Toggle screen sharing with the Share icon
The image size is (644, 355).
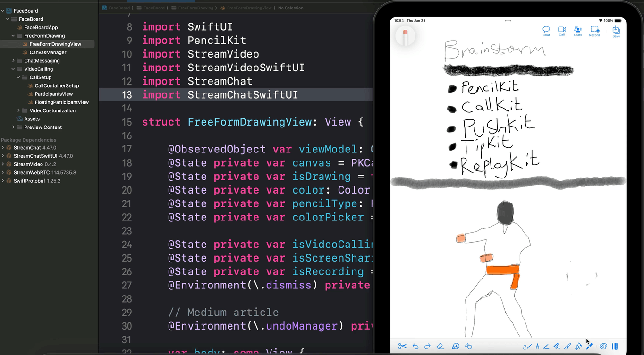pos(577,31)
